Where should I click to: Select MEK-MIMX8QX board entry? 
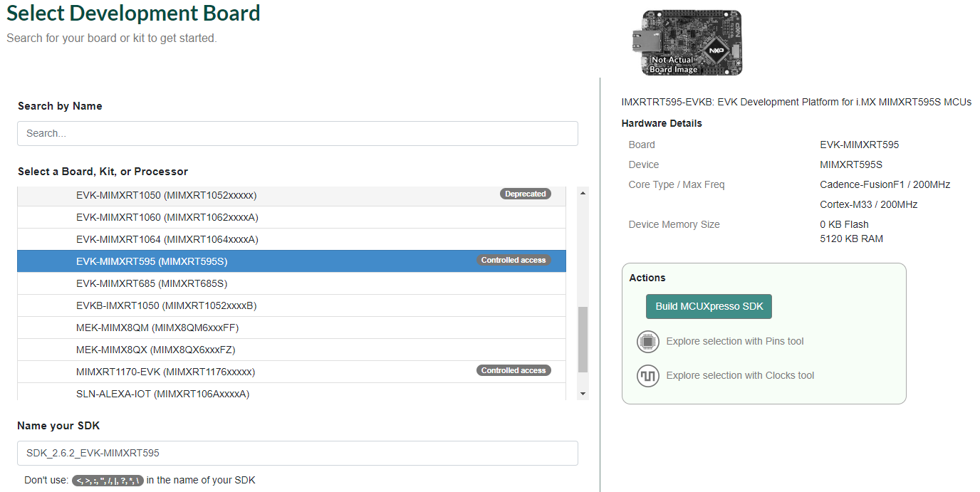tap(155, 350)
